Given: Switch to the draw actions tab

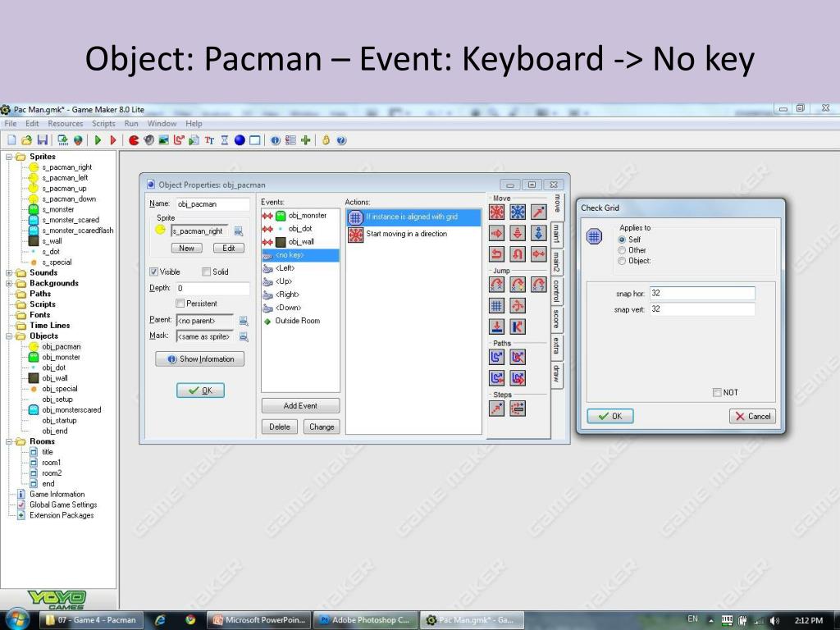Looking at the screenshot, I should [557, 373].
